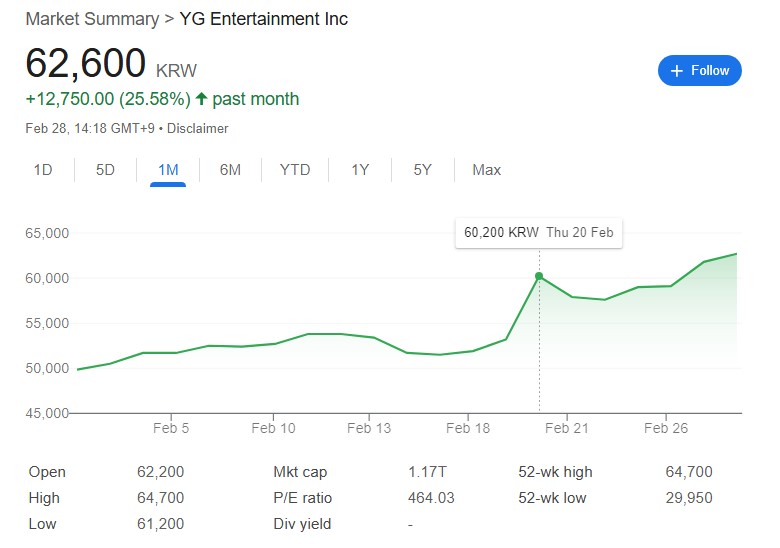Click the green up arrow trend icon
The width and height of the screenshot is (780, 548).
[202, 99]
